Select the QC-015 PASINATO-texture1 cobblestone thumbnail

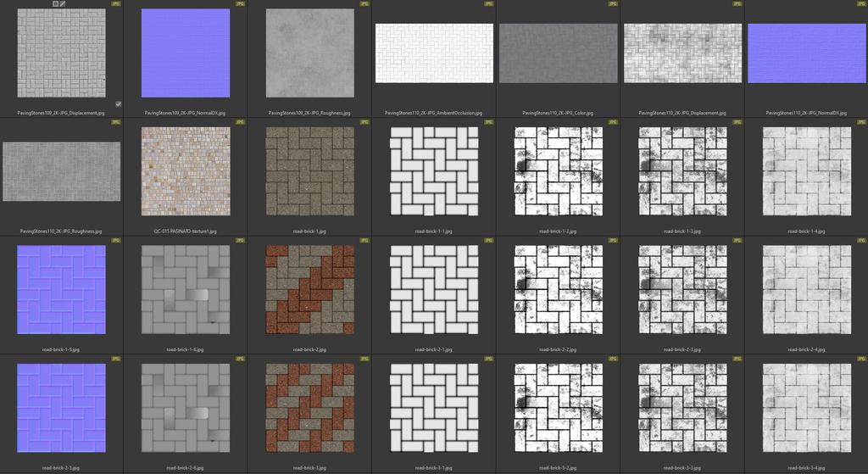coord(186,171)
